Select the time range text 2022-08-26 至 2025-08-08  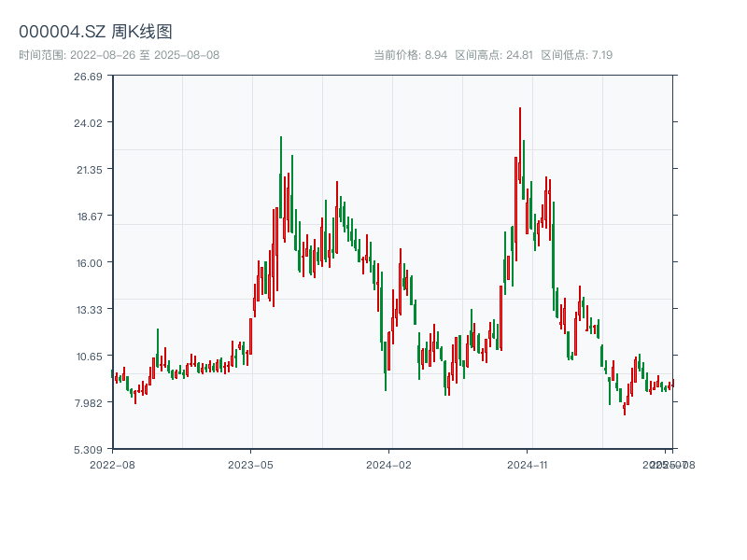[x=145, y=55]
